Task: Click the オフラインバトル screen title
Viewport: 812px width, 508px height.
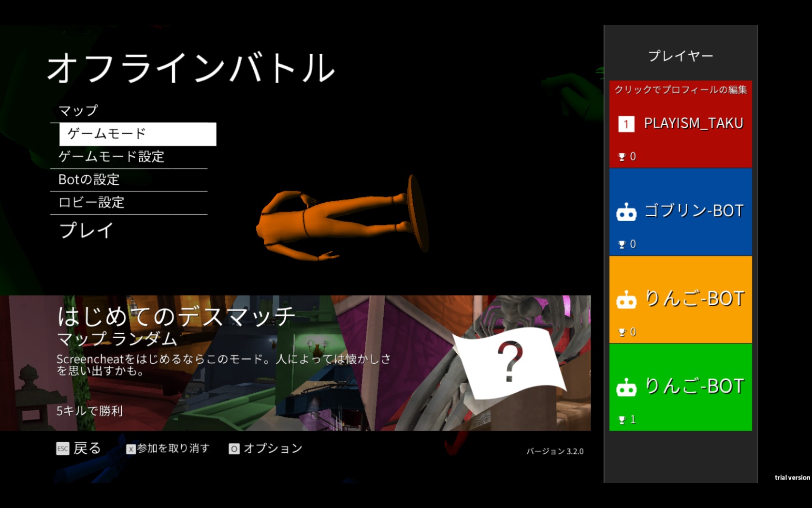Action: [191, 68]
